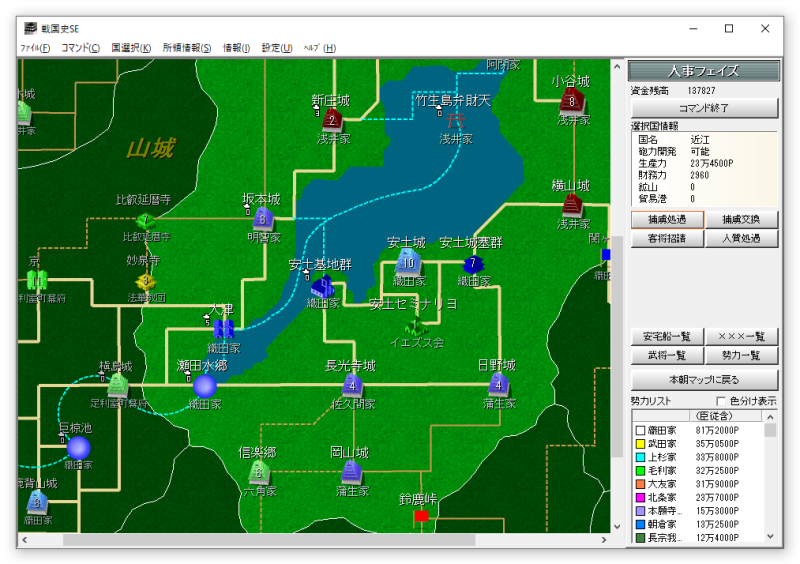Open the ×××一覧 list

click(x=741, y=336)
